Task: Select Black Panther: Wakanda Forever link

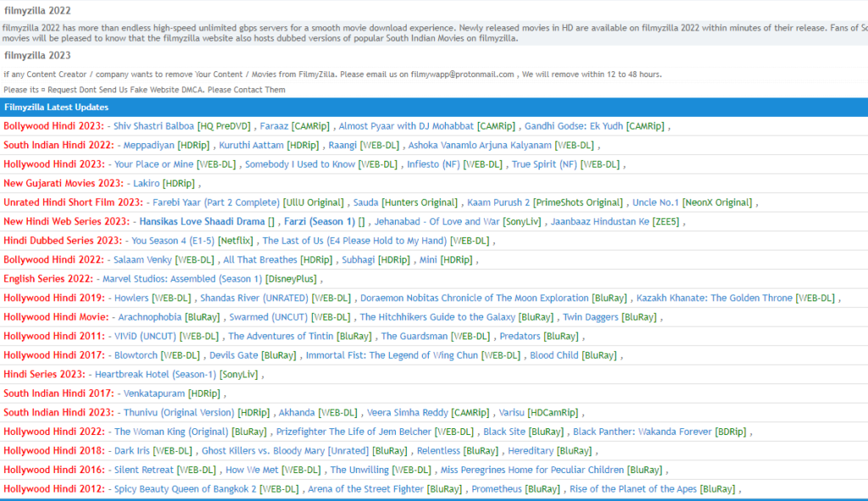Action: click(x=643, y=431)
